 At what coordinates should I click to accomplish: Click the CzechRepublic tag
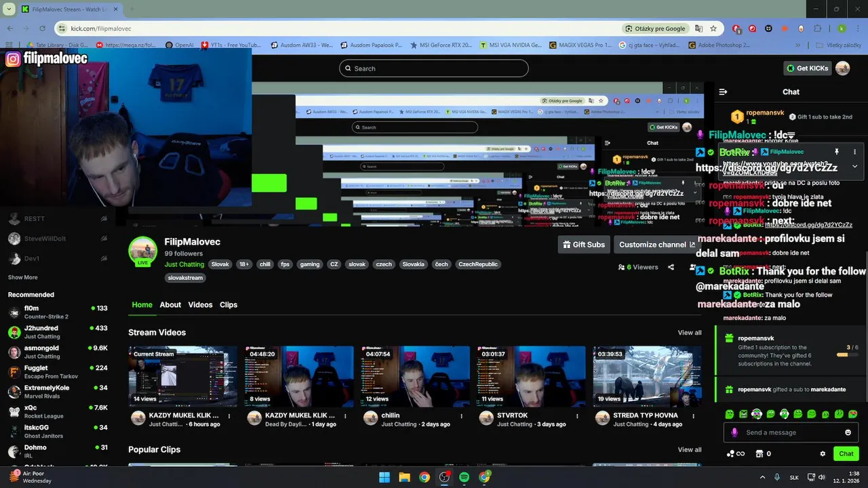pos(478,264)
